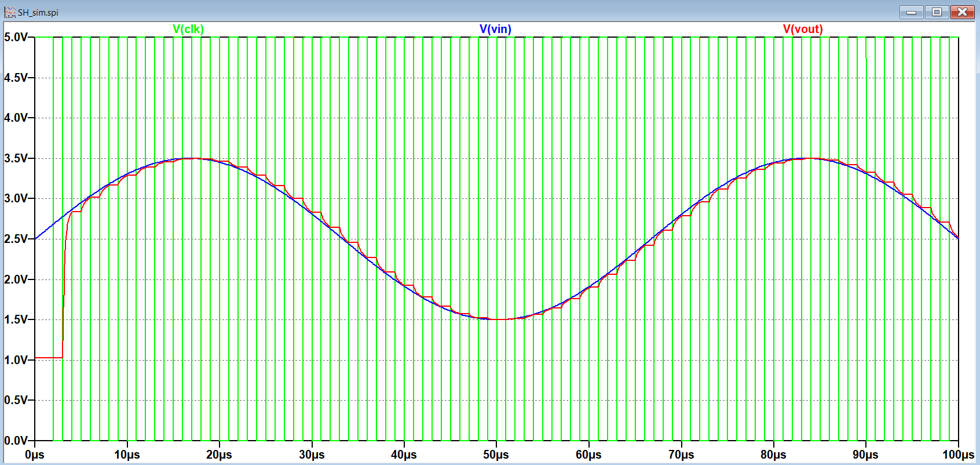The image size is (980, 465).
Task: Select the green V(clk) trace label
Action: [188, 29]
